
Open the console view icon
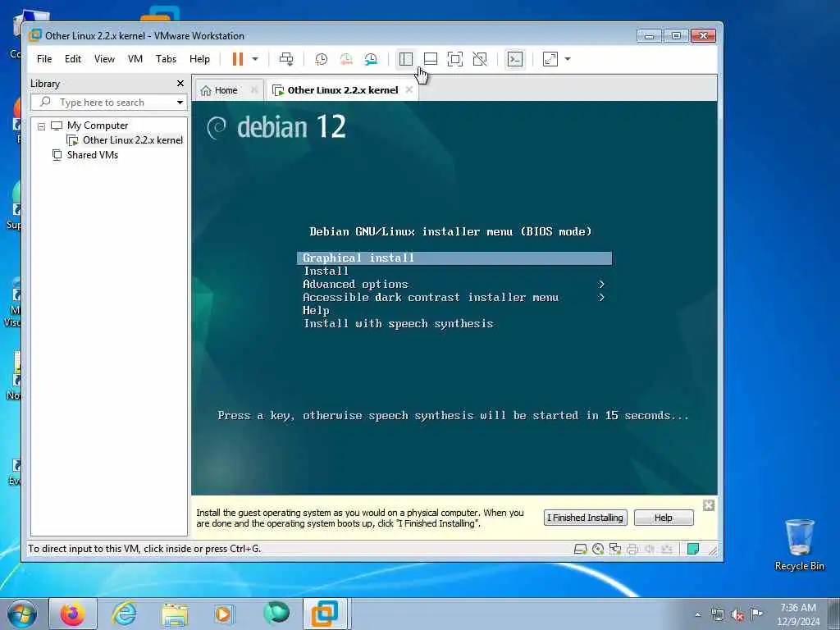tap(515, 59)
